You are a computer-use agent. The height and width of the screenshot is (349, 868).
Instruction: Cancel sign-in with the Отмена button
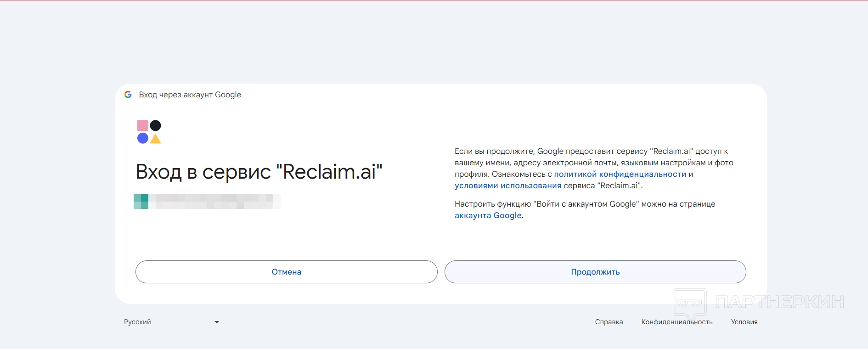click(x=286, y=272)
